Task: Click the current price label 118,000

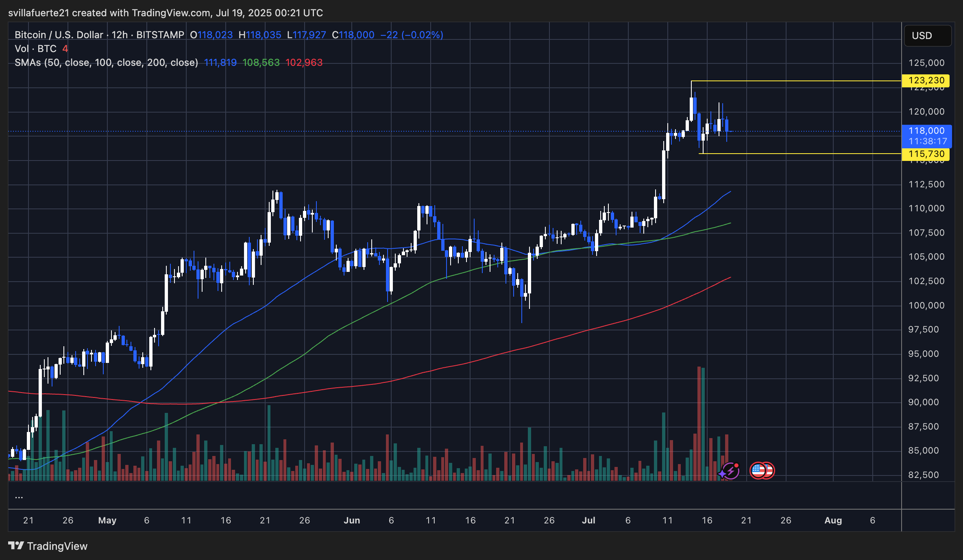Action: tap(926, 131)
